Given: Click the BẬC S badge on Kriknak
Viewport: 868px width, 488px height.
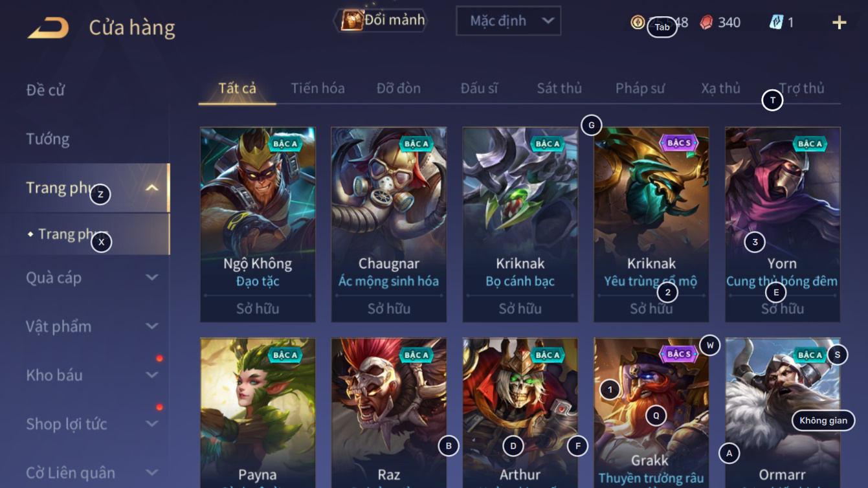Looking at the screenshot, I should click(x=678, y=143).
